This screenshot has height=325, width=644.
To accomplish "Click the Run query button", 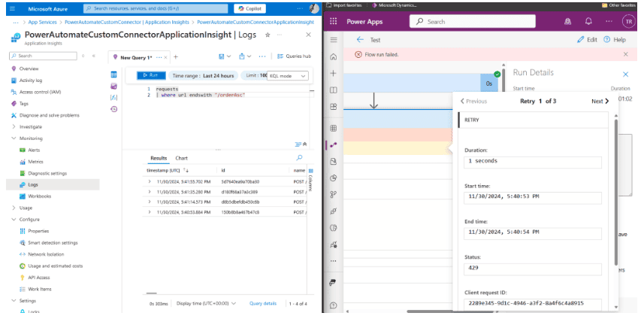I will tap(151, 76).
